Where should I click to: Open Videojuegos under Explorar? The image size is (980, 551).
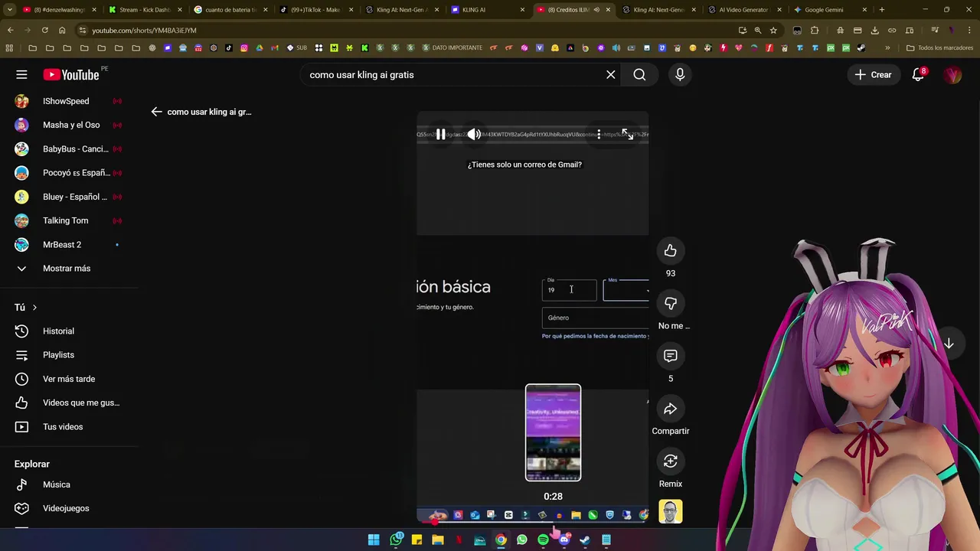click(69, 508)
